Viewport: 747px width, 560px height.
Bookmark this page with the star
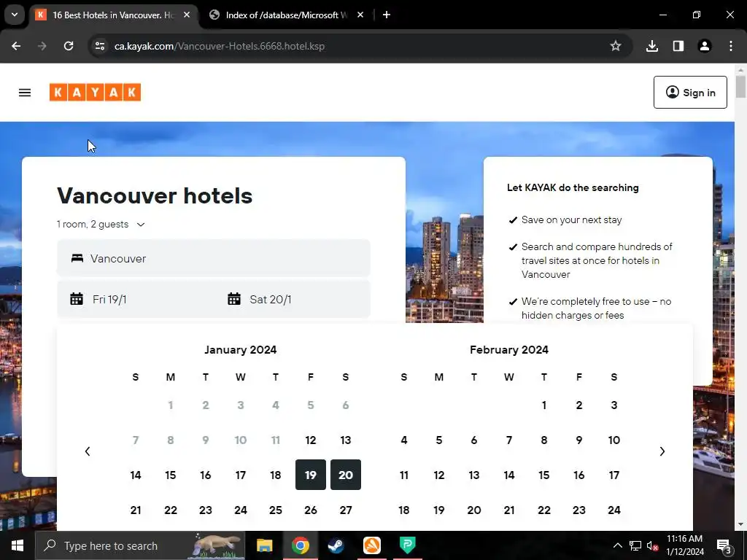pyautogui.click(x=616, y=46)
